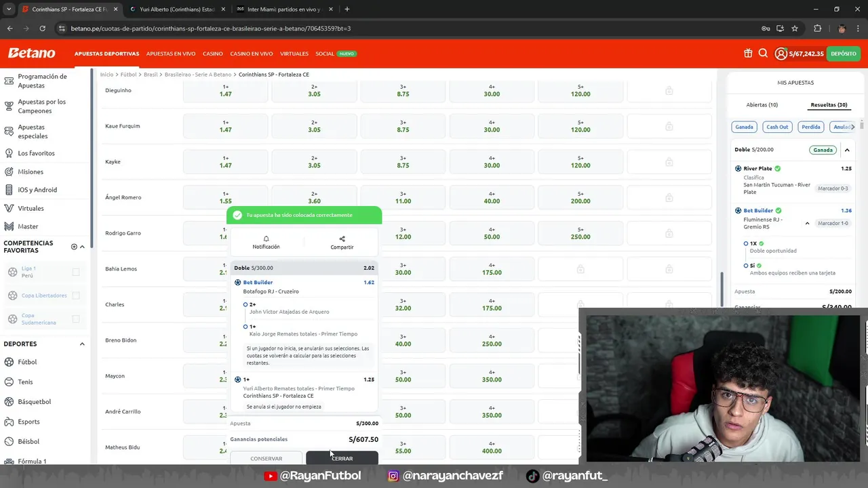Reload the page with browser refresh
This screenshot has width=868, height=488.
(x=42, y=28)
